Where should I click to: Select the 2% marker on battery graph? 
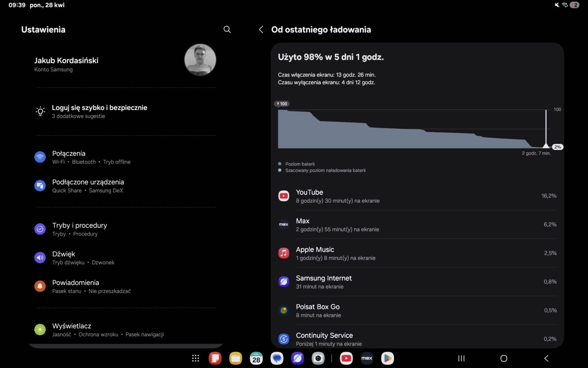557,147
